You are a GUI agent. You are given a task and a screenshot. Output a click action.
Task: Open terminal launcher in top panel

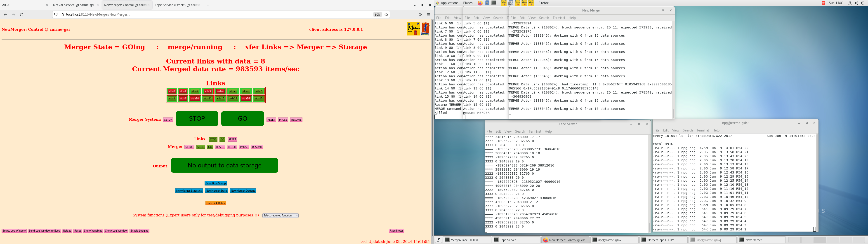(494, 3)
